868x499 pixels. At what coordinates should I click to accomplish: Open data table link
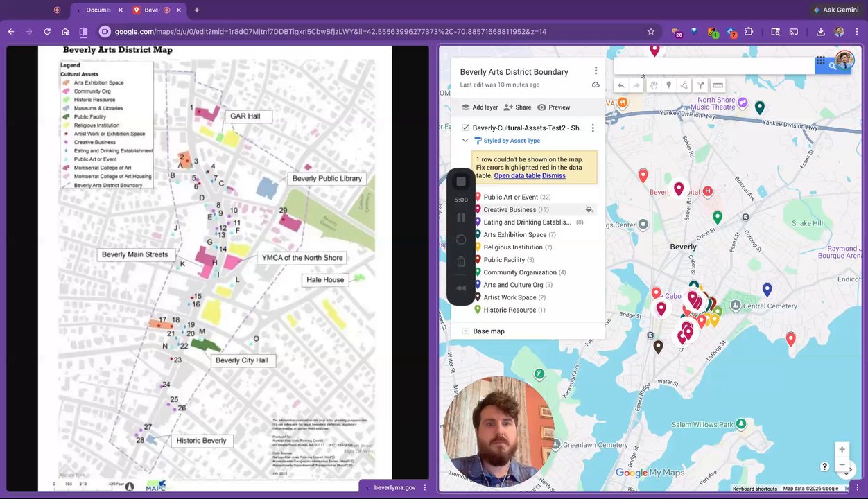pos(517,176)
